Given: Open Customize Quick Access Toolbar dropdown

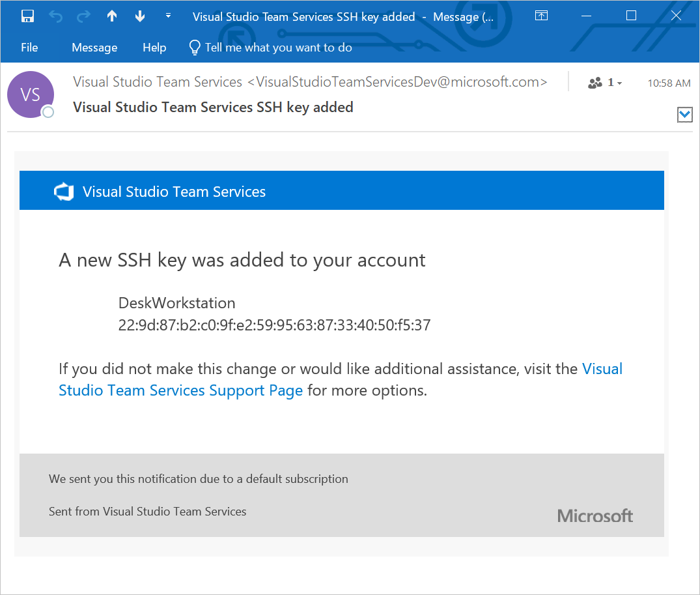Looking at the screenshot, I should click(x=168, y=16).
